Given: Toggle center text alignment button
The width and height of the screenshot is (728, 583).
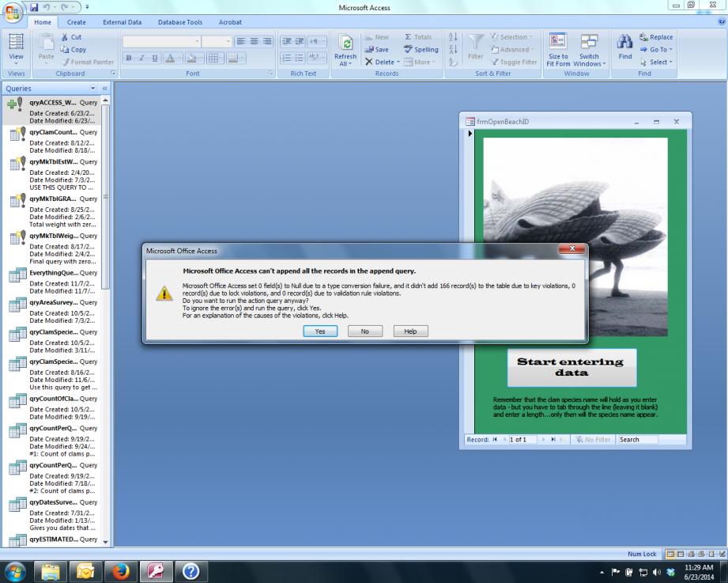Looking at the screenshot, I should coord(254,41).
